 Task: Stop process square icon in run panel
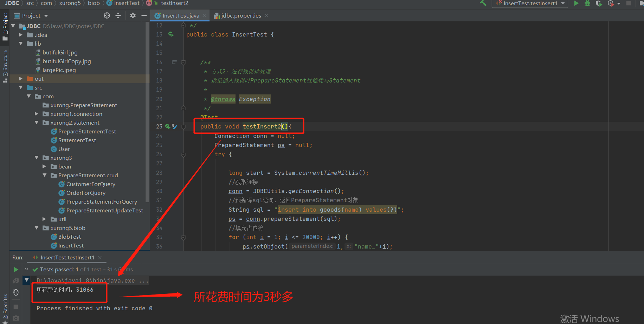(16, 307)
